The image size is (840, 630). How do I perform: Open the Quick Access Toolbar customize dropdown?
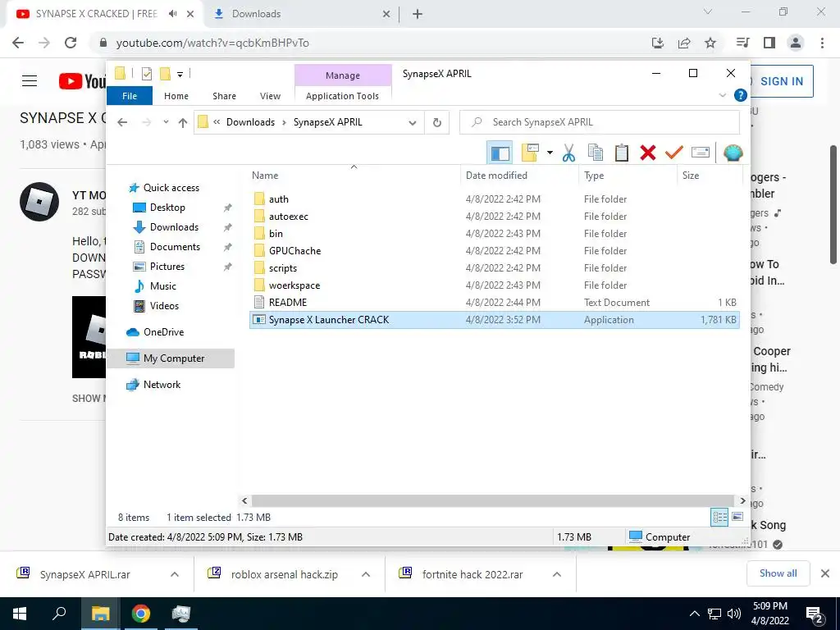(180, 75)
